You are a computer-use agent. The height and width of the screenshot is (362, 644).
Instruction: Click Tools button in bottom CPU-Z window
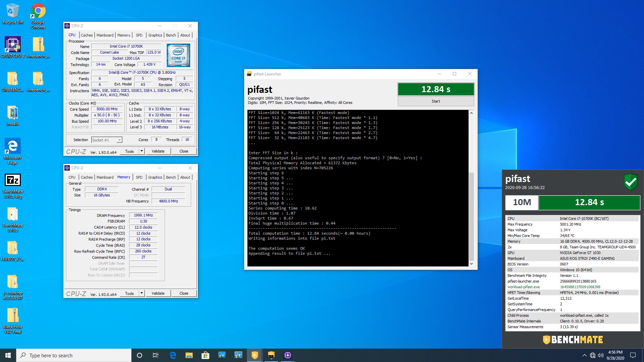129,293
